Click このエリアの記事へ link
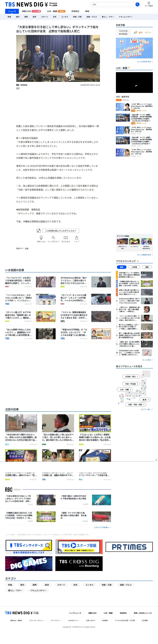The image size is (158, 644). [102, 527]
